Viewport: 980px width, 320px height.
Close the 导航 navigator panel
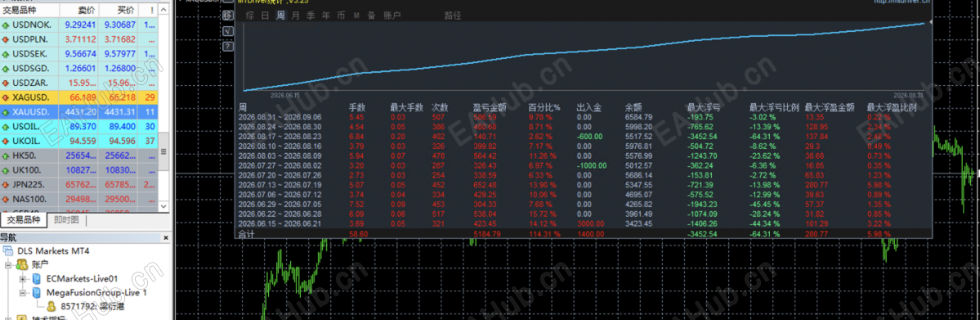166,238
